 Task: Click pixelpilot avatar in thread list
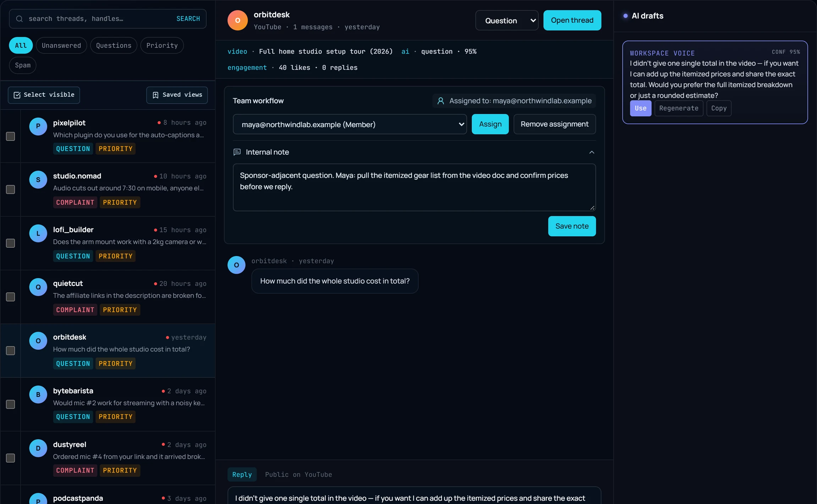tap(38, 126)
